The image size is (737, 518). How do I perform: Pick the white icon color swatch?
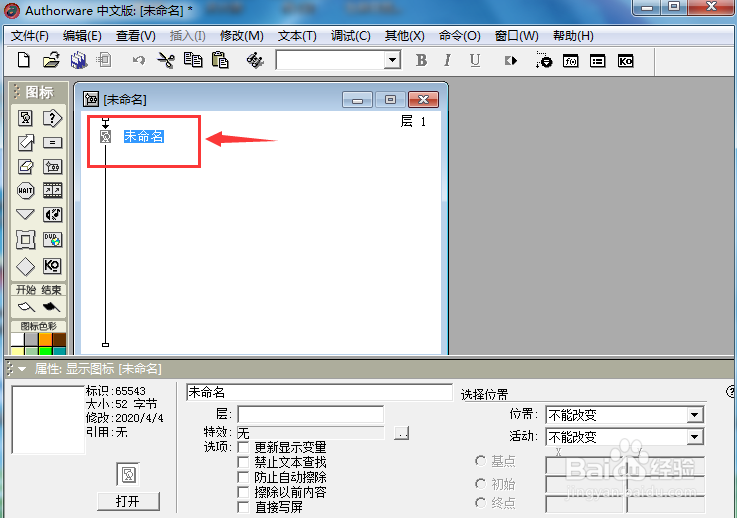click(17, 339)
